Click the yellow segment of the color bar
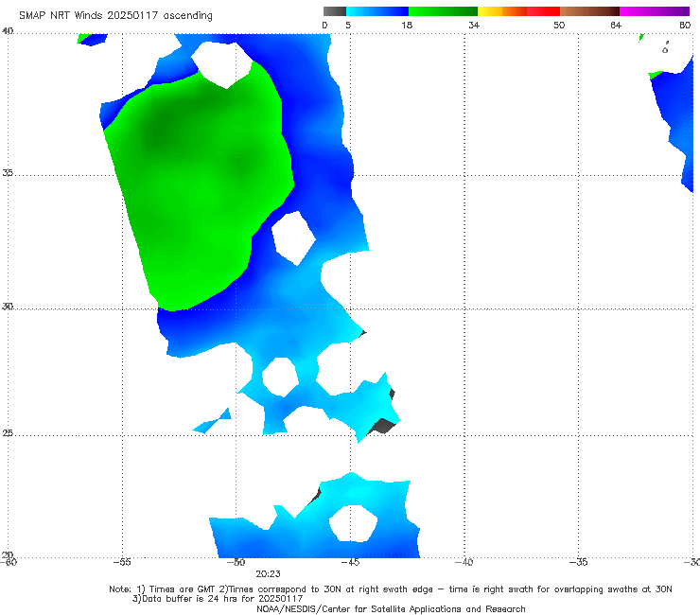The height and width of the screenshot is (615, 700). point(490,11)
